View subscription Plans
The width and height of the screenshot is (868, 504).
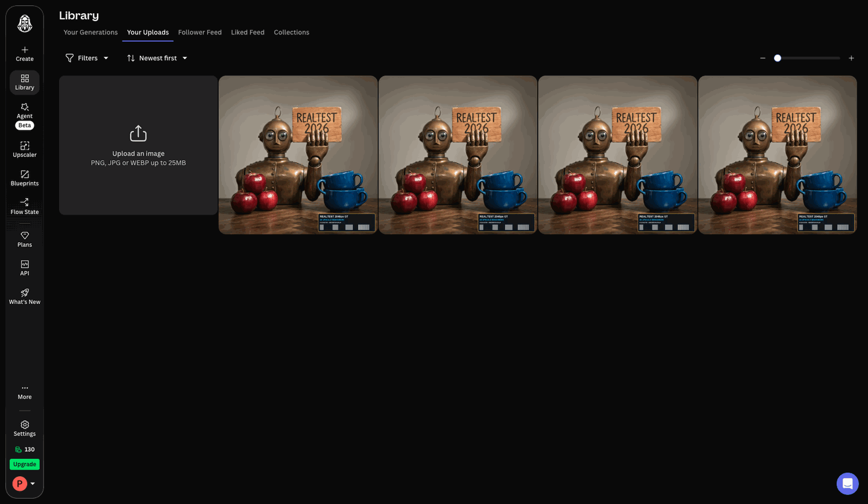pyautogui.click(x=25, y=239)
